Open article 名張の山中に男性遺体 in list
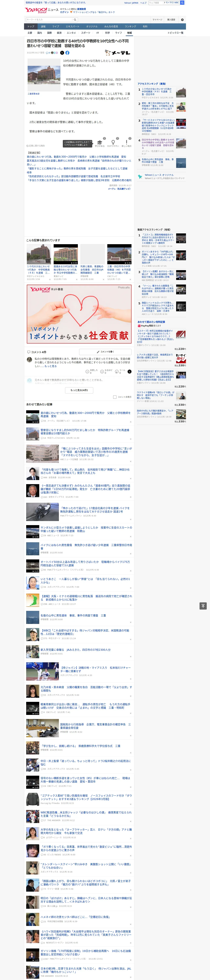Image resolution: width=210 pixels, height=980 pixels. click(x=73, y=616)
